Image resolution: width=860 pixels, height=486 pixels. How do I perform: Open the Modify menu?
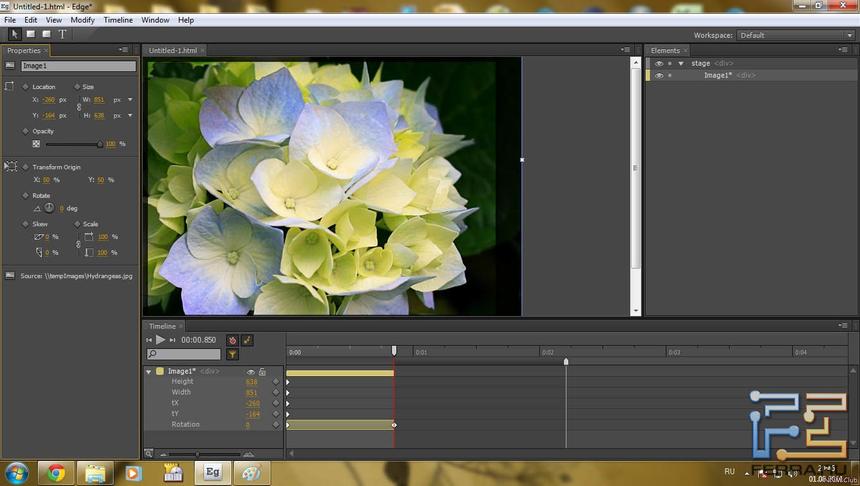tap(82, 20)
